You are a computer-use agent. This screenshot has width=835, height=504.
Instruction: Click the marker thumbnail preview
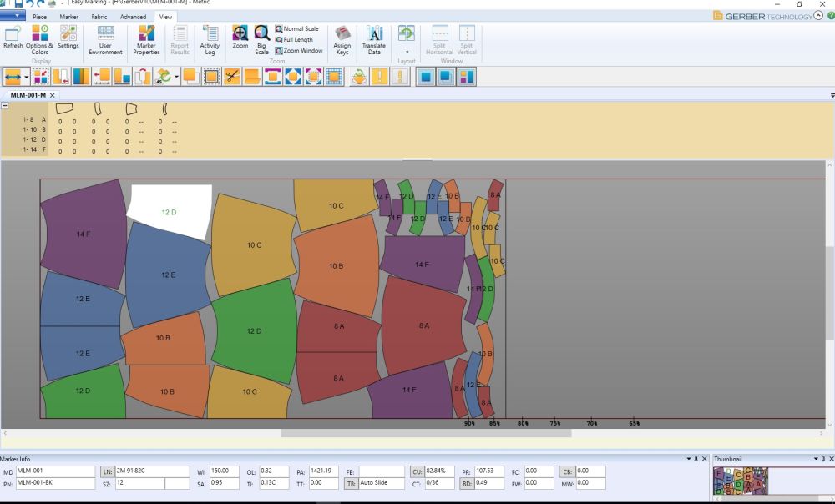[741, 481]
